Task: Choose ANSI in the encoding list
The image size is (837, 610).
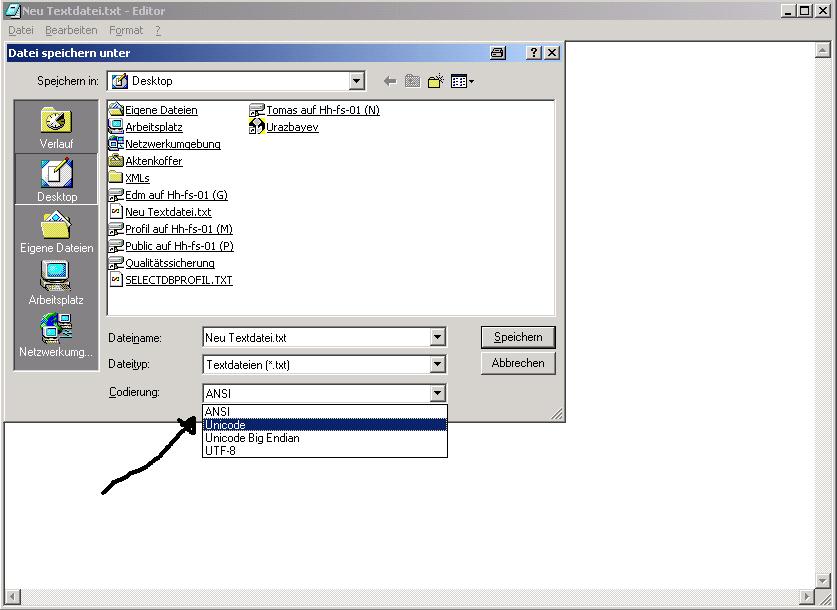Action: tap(325, 411)
